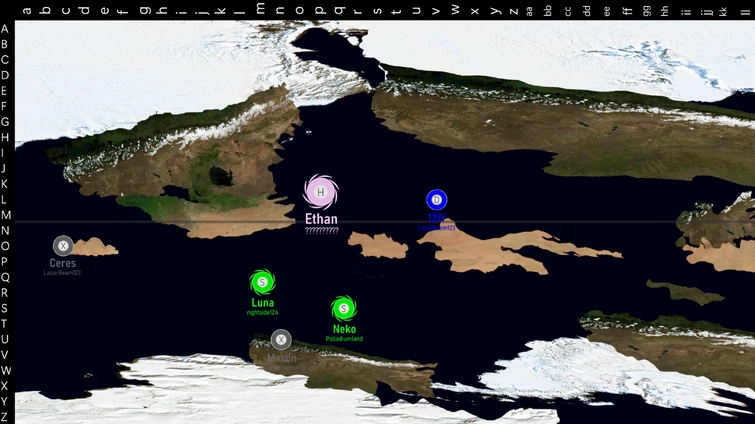Click row label uppercase A in left ruler
755x424 pixels.
pyautogui.click(x=5, y=29)
